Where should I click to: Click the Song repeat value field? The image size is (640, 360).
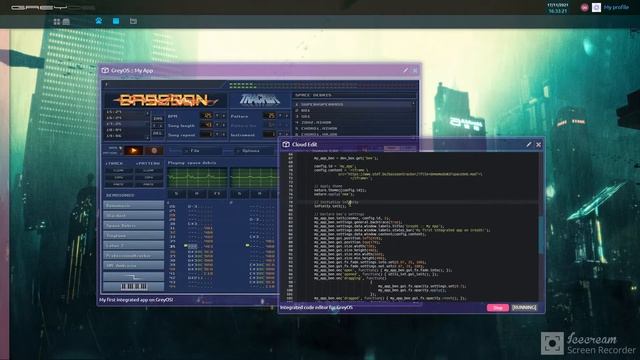(207, 134)
